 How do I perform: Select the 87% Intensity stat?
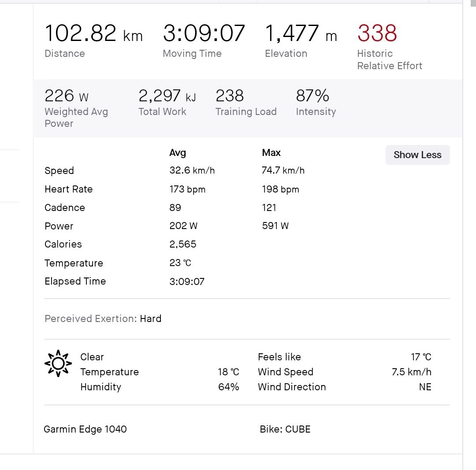tap(312, 96)
